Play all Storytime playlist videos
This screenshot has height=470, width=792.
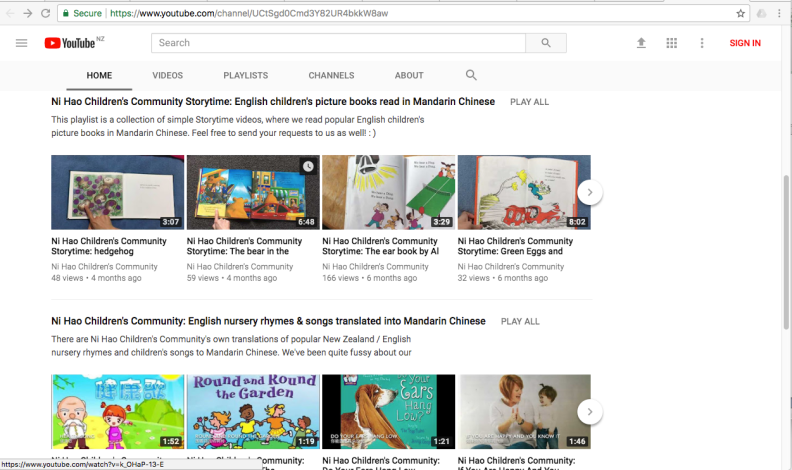click(529, 102)
